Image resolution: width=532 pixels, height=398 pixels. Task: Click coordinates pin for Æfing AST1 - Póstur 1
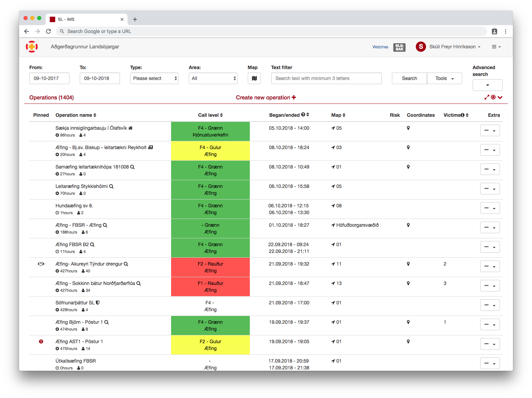coord(408,341)
